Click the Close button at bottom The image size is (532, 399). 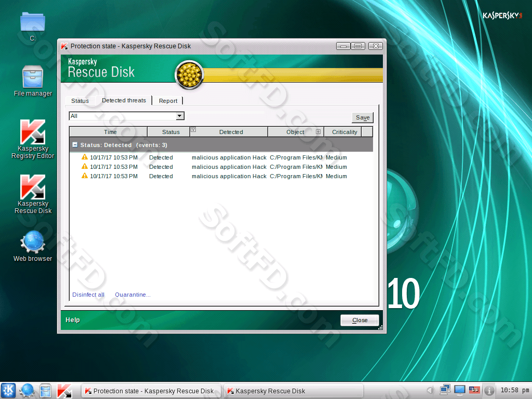coord(360,320)
